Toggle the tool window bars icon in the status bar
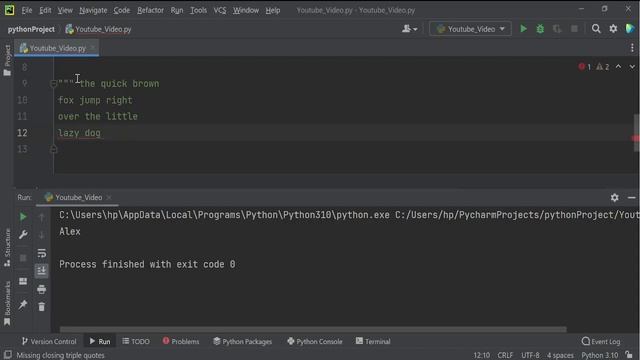640x360 pixels. [x=7, y=355]
